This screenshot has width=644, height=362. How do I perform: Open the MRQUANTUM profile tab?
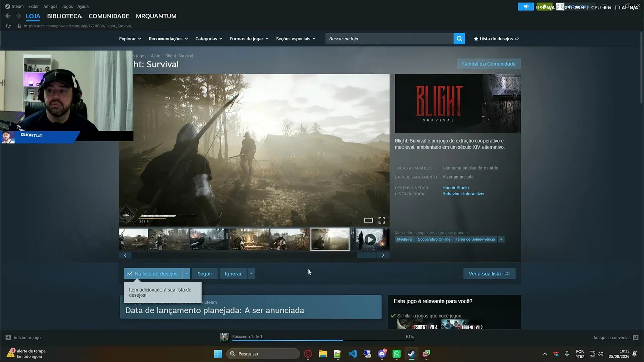click(156, 16)
